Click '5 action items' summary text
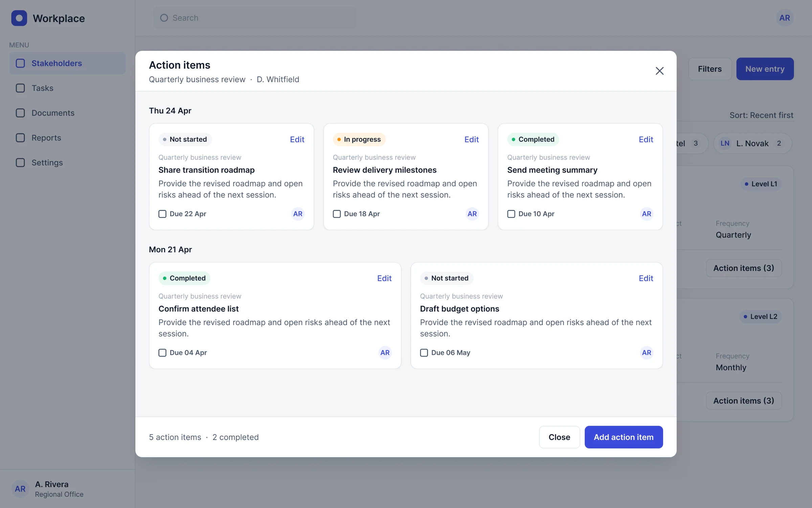812x508 pixels. click(x=175, y=437)
